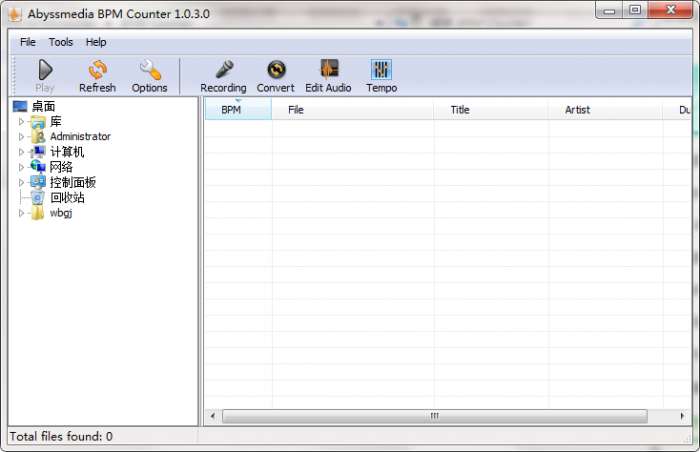
Task: Select the 库 tree label
Action: point(56,121)
